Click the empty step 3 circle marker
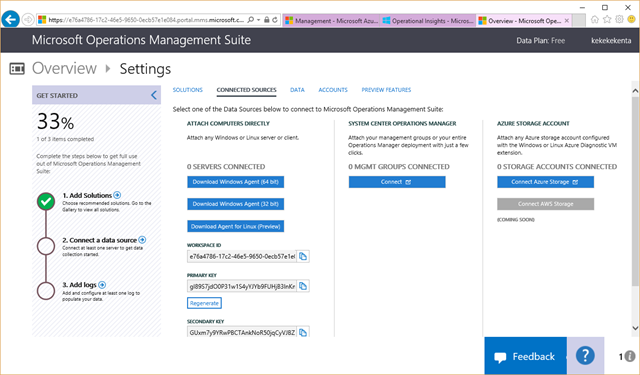 tap(46, 291)
